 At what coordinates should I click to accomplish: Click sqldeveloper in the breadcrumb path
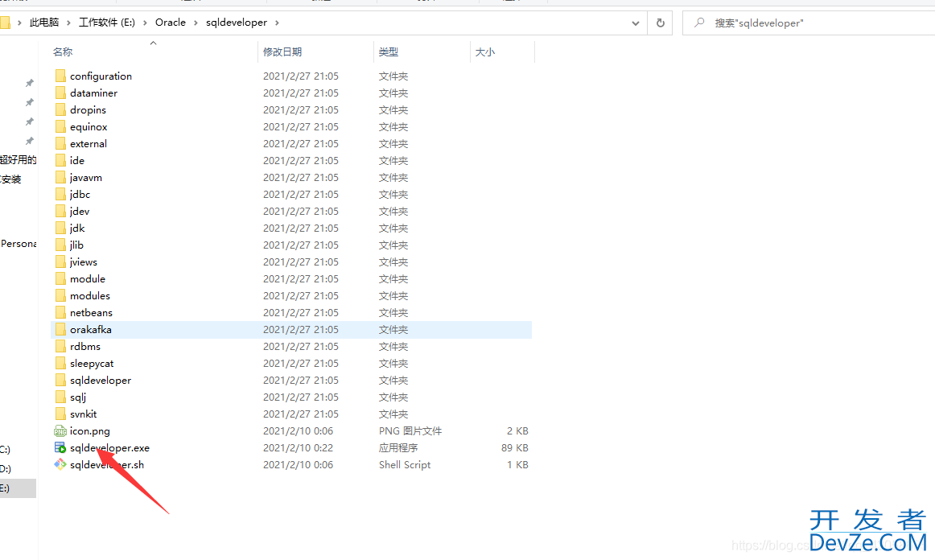point(237,23)
